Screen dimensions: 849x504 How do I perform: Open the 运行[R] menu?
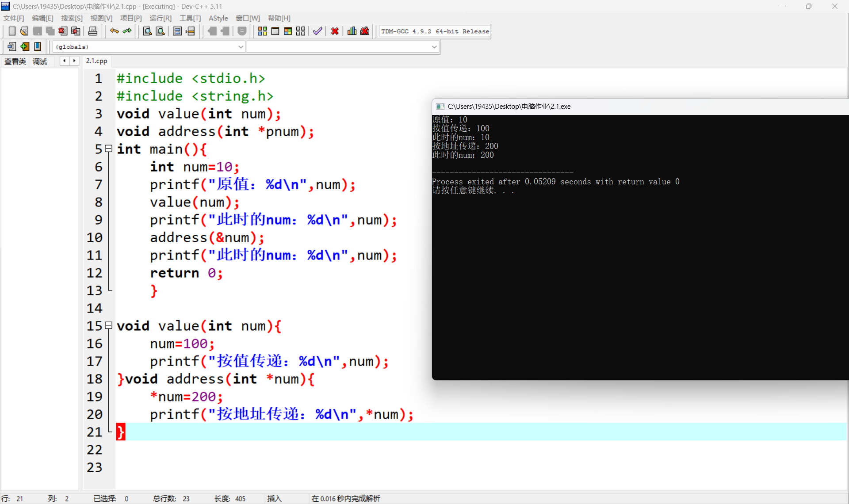click(160, 18)
